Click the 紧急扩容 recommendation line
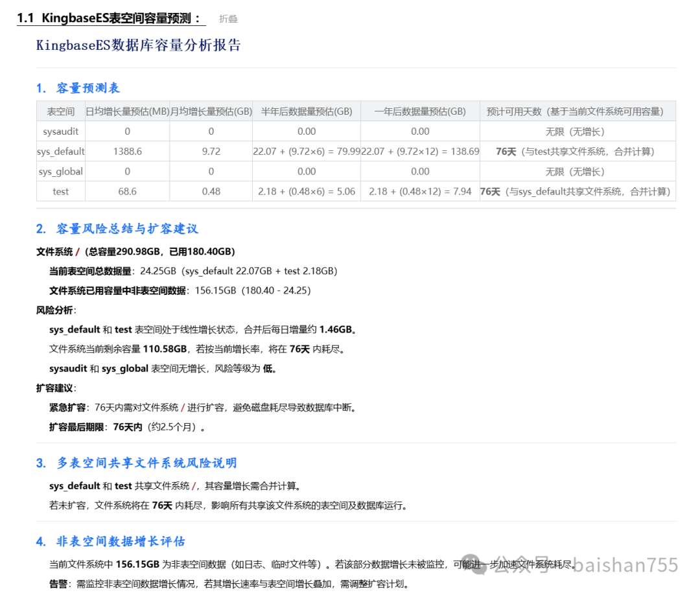Screen dimensions: 700x593 (x=203, y=408)
